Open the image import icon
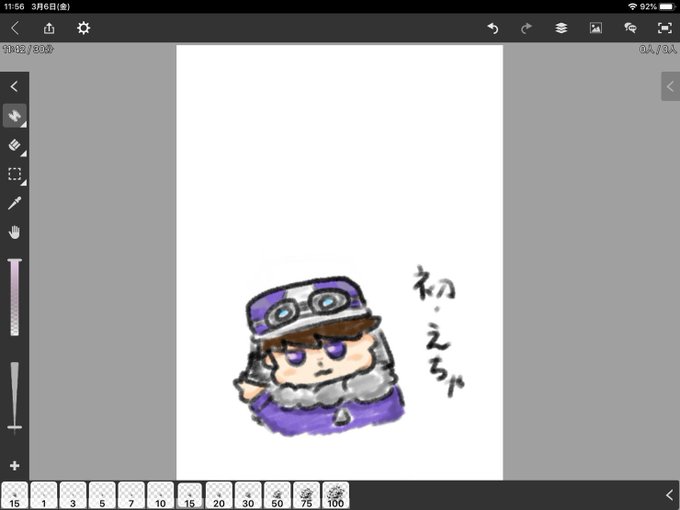 point(596,28)
